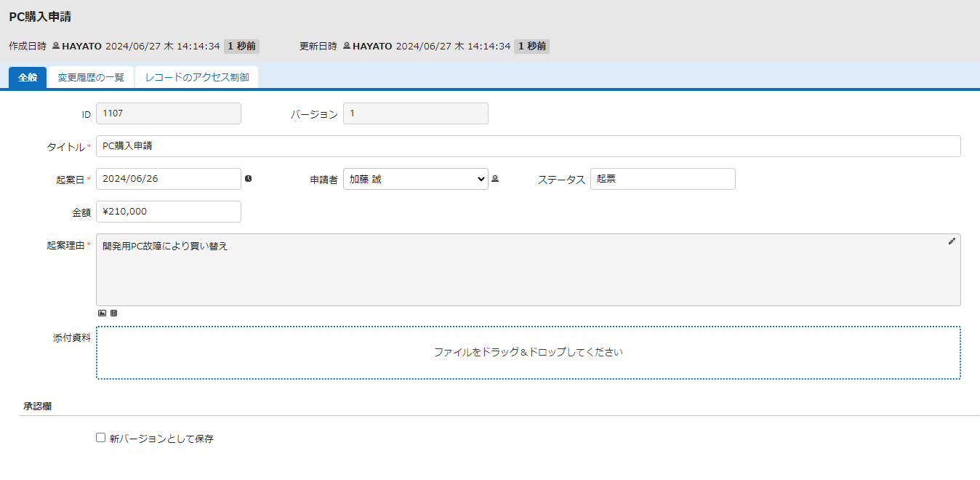
Task: Click the バージョン field showing 1
Action: point(416,113)
